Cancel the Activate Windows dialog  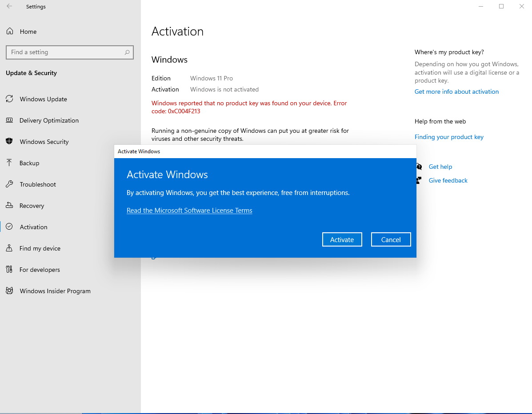pos(391,239)
